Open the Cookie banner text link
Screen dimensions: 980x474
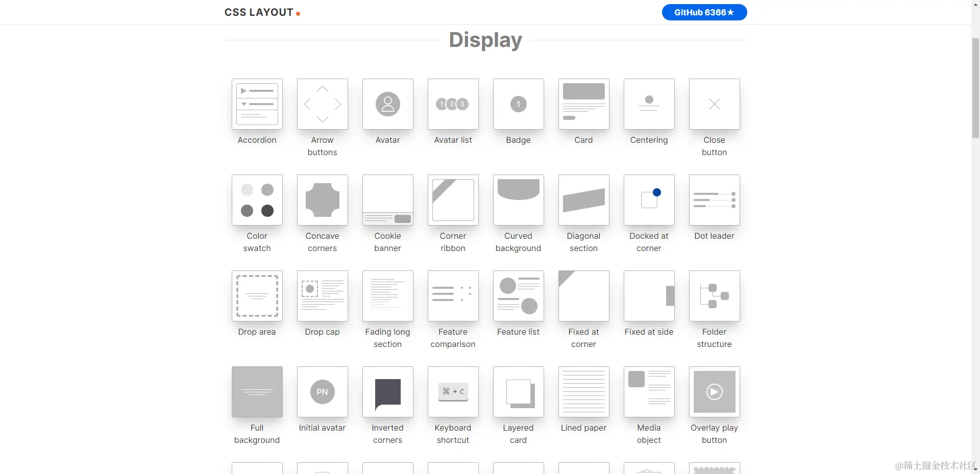(388, 242)
